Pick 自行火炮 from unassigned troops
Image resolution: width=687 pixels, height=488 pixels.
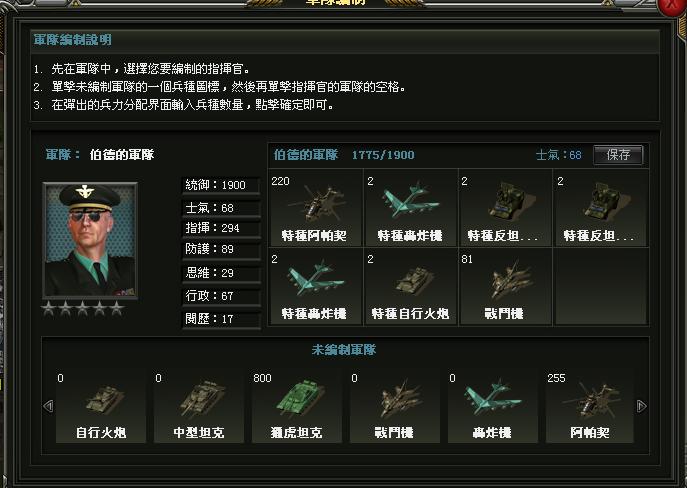(x=101, y=406)
